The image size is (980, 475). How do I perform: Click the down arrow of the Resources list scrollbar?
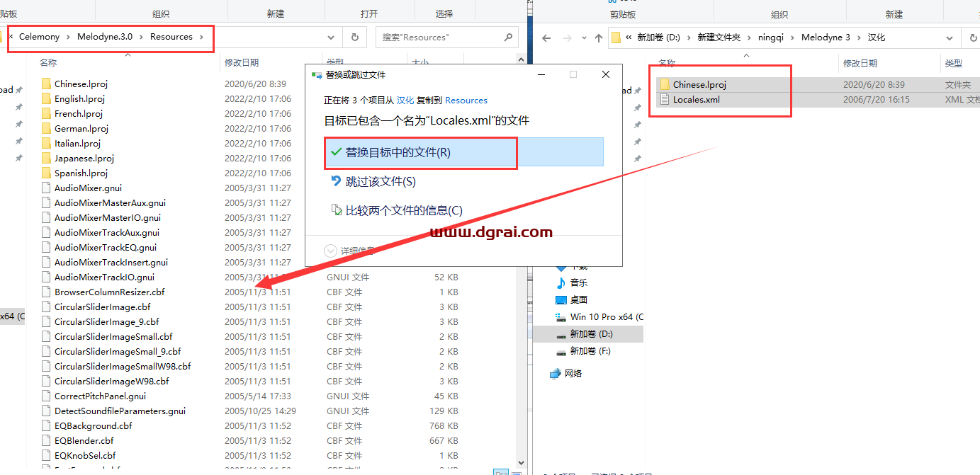pyautogui.click(x=522, y=463)
